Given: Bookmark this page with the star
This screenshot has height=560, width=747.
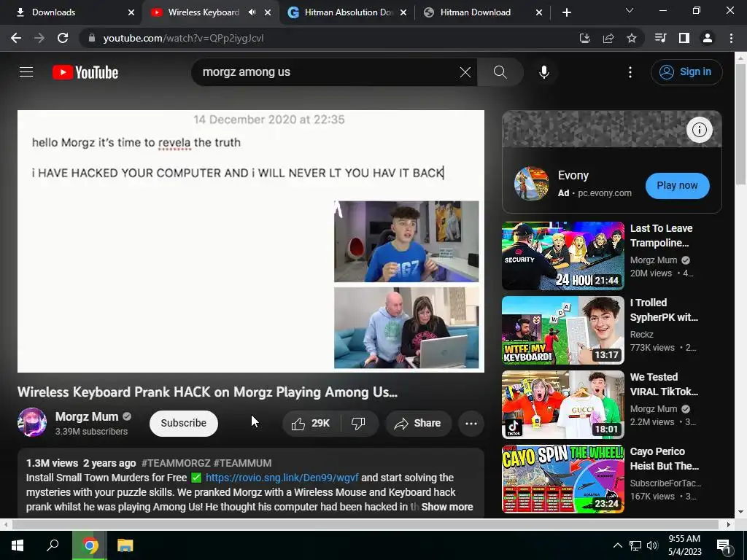Looking at the screenshot, I should (631, 38).
